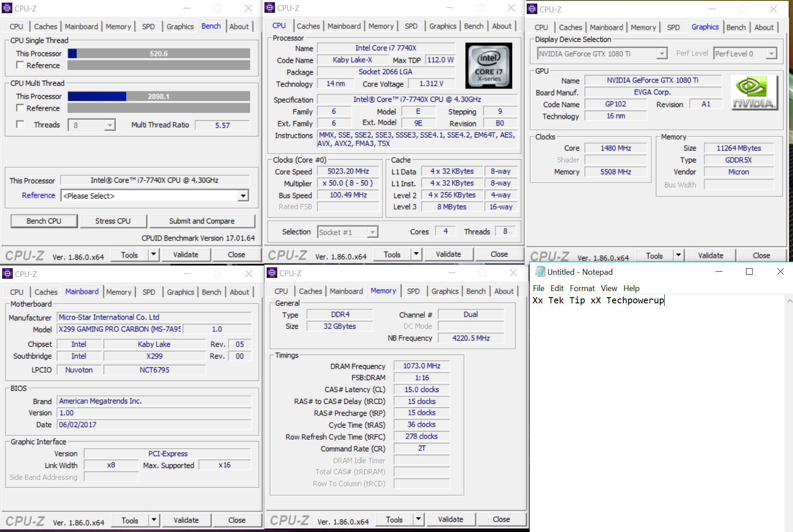Open Notepad Help menu

click(631, 288)
